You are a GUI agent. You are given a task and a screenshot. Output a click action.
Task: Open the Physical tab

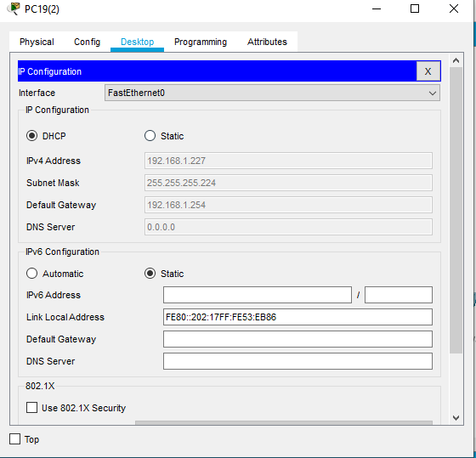click(x=37, y=42)
